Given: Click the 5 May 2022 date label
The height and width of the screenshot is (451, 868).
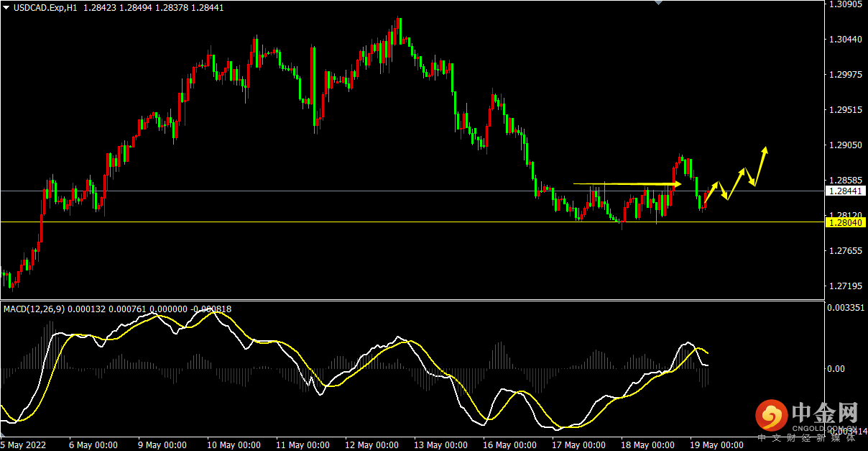Looking at the screenshot, I should tap(25, 445).
